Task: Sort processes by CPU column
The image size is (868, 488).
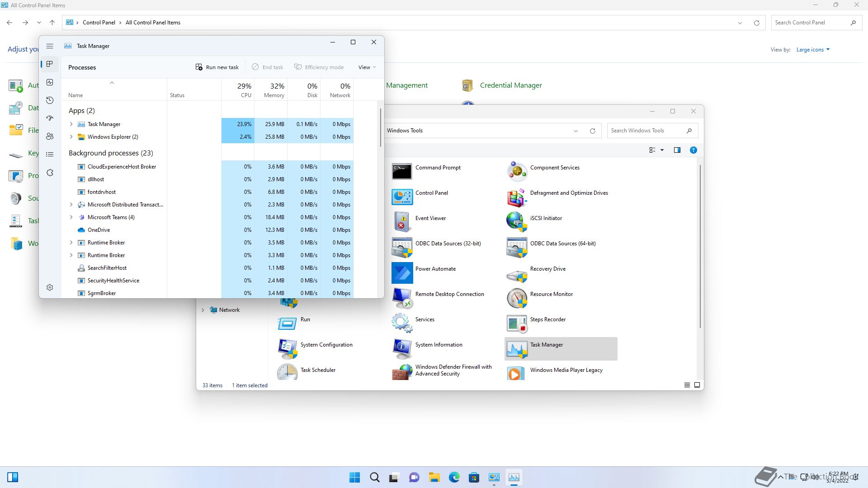Action: pyautogui.click(x=238, y=89)
